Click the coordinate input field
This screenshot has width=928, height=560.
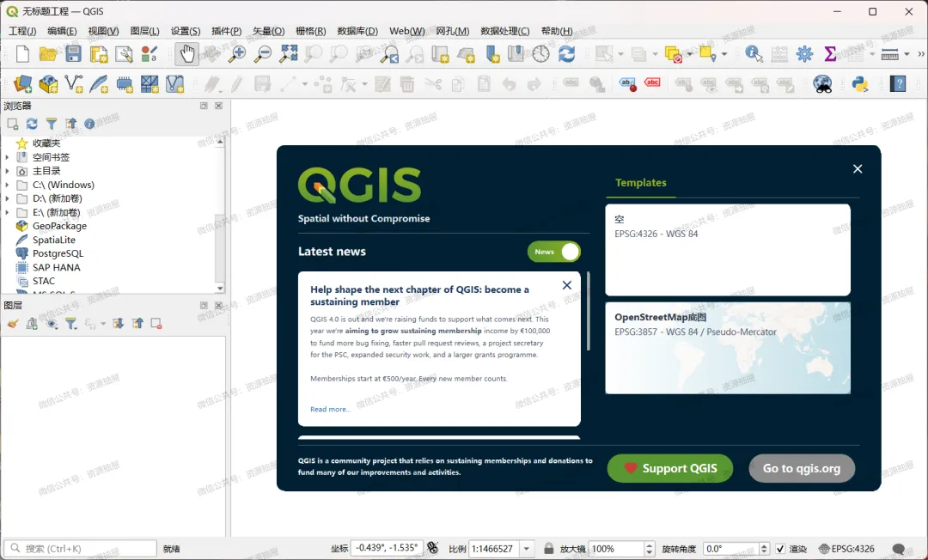(x=387, y=548)
